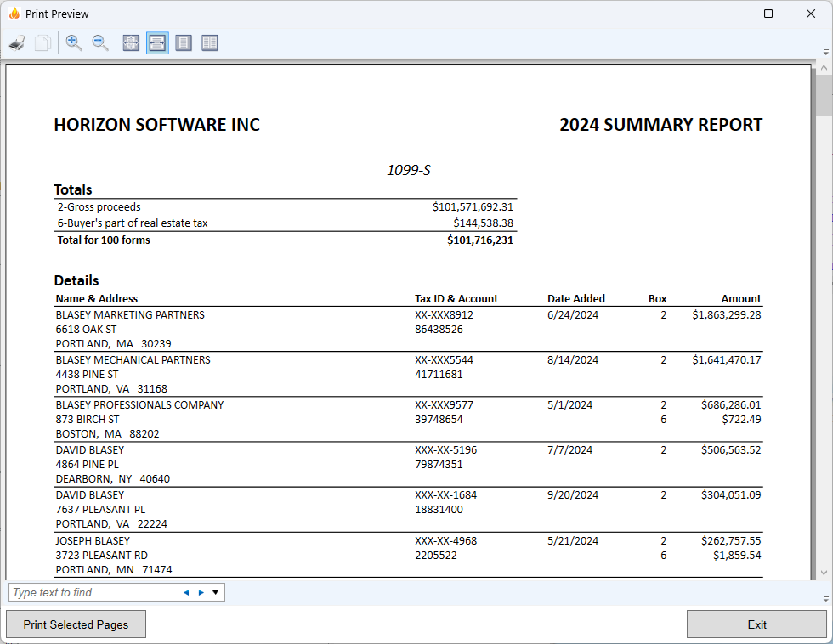
Task: Click the amount $506,563.52
Action: click(x=731, y=450)
